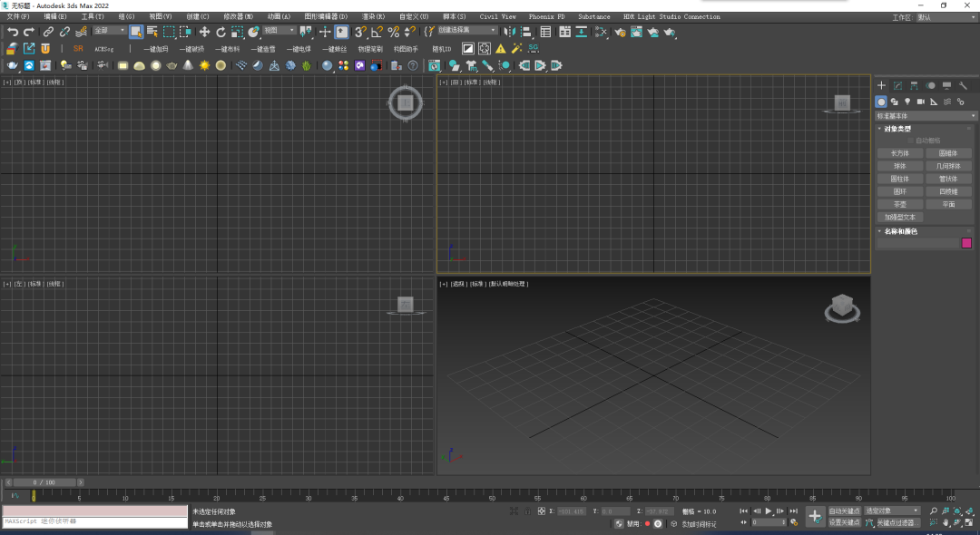Click the 长方体 box primitive button
This screenshot has height=535, width=980.
(899, 153)
